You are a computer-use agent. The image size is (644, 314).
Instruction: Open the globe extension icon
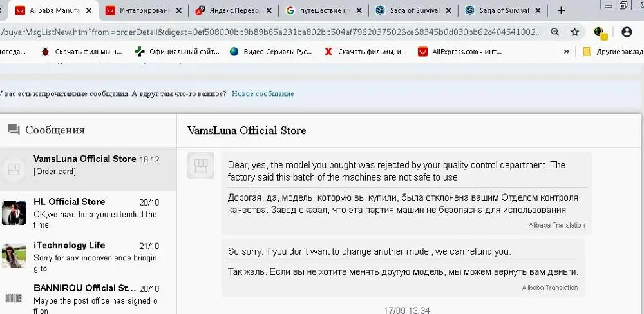[x=599, y=32]
